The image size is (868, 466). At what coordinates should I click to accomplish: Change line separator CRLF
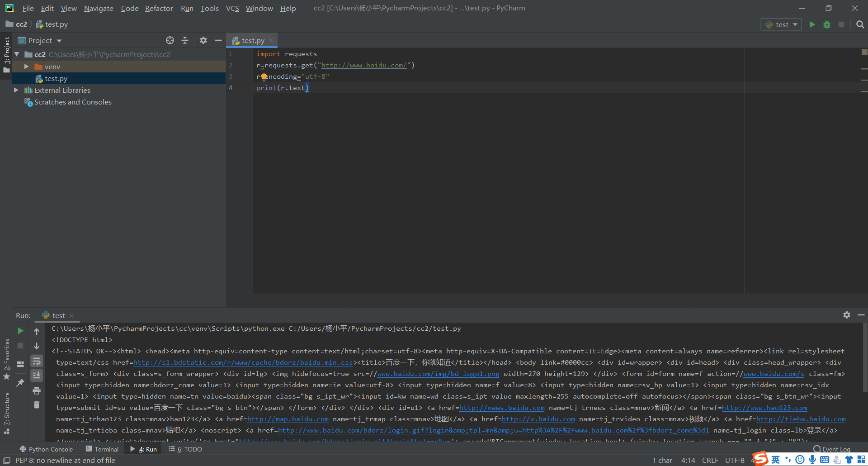pos(710,460)
